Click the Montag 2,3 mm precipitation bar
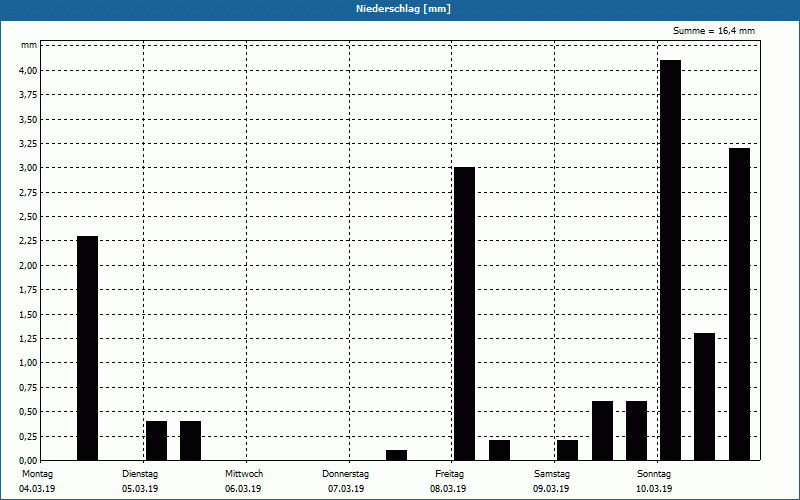Image resolution: width=800 pixels, height=500 pixels. [x=87, y=348]
